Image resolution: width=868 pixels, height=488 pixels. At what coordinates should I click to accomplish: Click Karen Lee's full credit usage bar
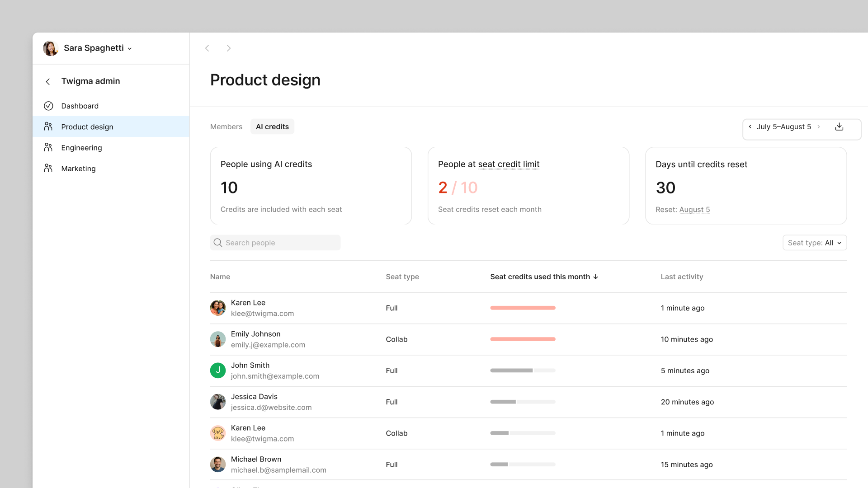click(523, 308)
